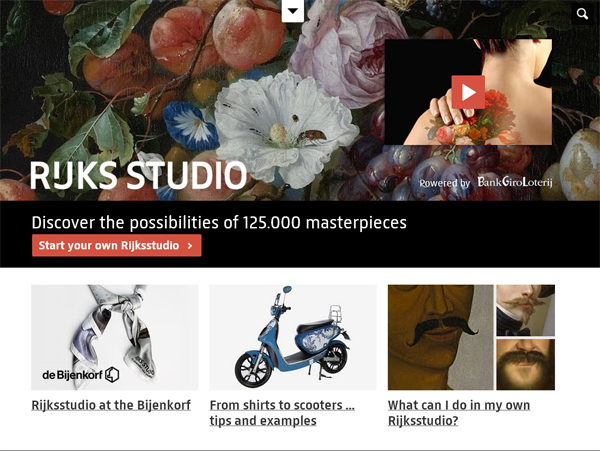Click the arrow on the Start Rijksstudio button
Image resolution: width=600 pixels, height=451 pixels.
190,246
